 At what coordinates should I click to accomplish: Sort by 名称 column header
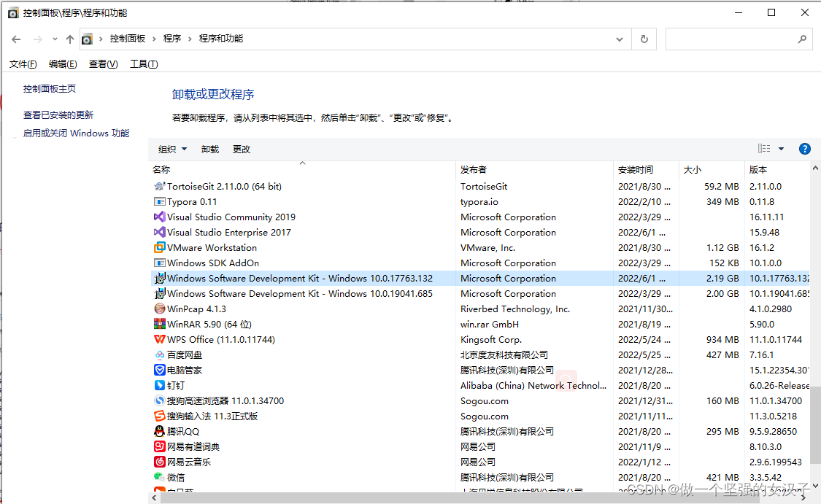302,169
